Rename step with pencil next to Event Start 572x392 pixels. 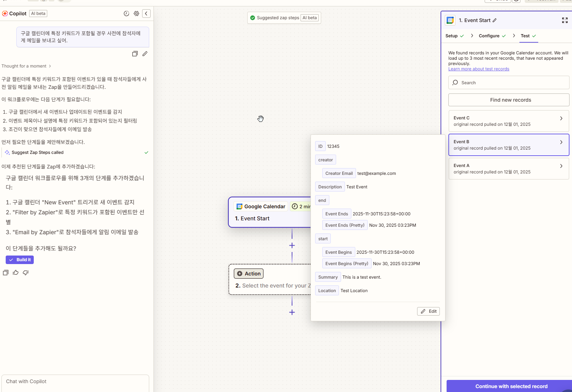(x=495, y=20)
